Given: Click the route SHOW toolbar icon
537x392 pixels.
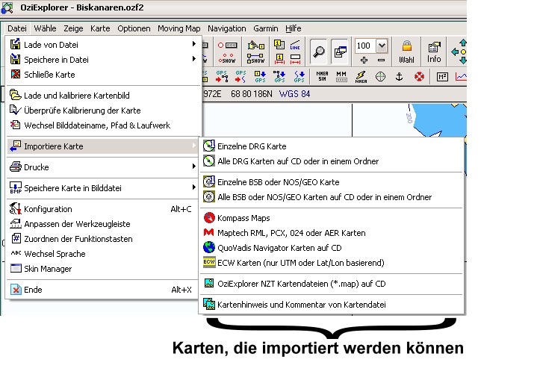Looking at the screenshot, I should pos(255,59).
